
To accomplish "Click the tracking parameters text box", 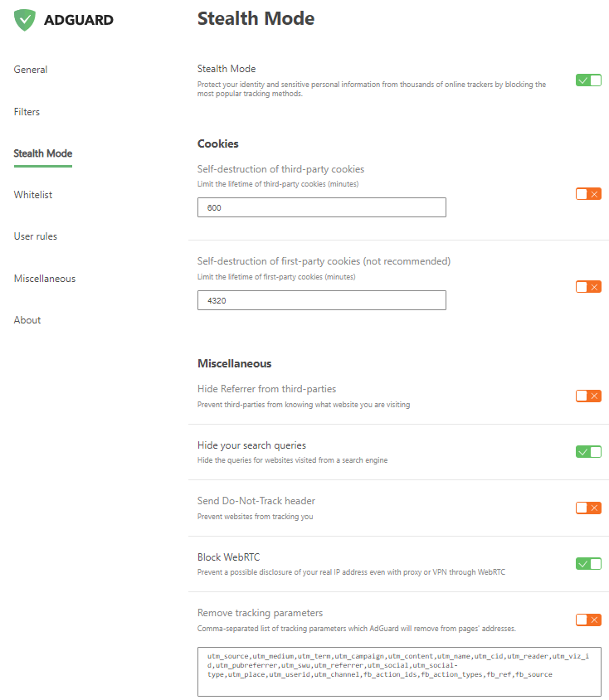I will tap(399, 671).
